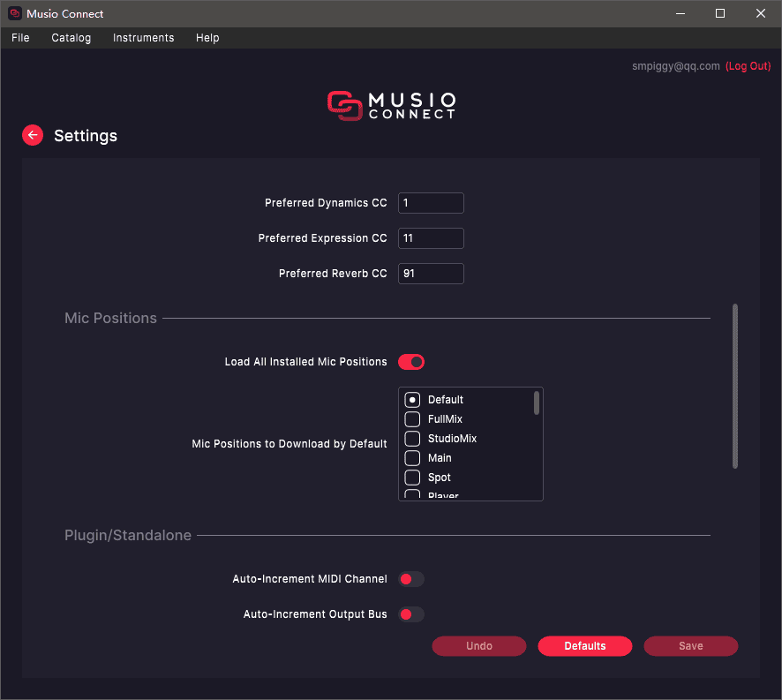Click the Log Out link

pyautogui.click(x=748, y=66)
